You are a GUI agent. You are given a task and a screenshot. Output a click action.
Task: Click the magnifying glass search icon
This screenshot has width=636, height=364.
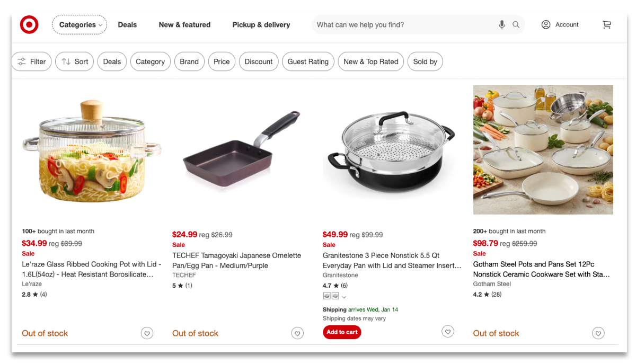[516, 25]
